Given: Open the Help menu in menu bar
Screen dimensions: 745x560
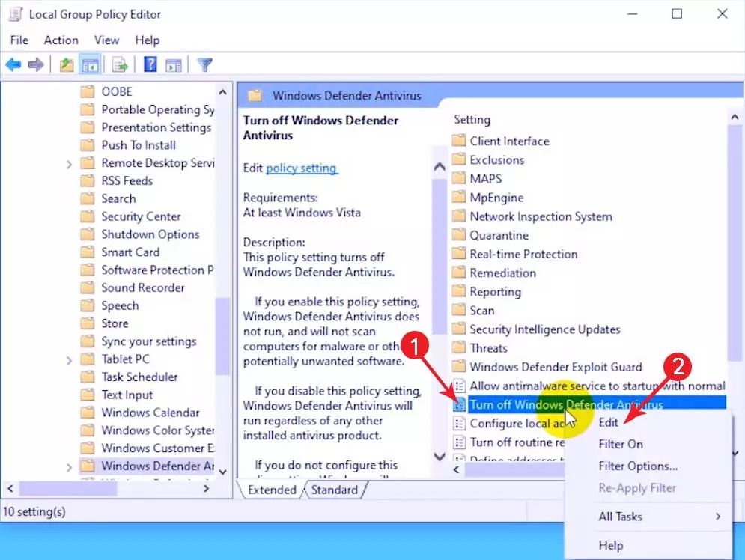Looking at the screenshot, I should [x=148, y=40].
